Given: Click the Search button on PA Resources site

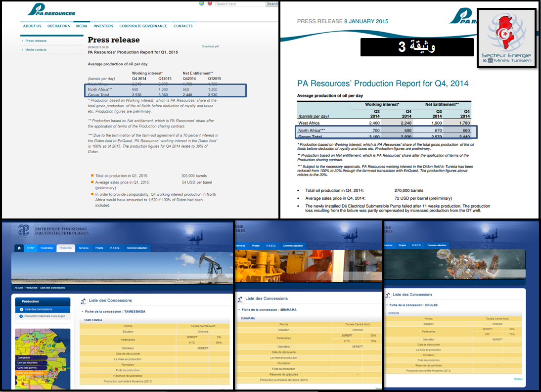Looking at the screenshot, I should [272, 4].
